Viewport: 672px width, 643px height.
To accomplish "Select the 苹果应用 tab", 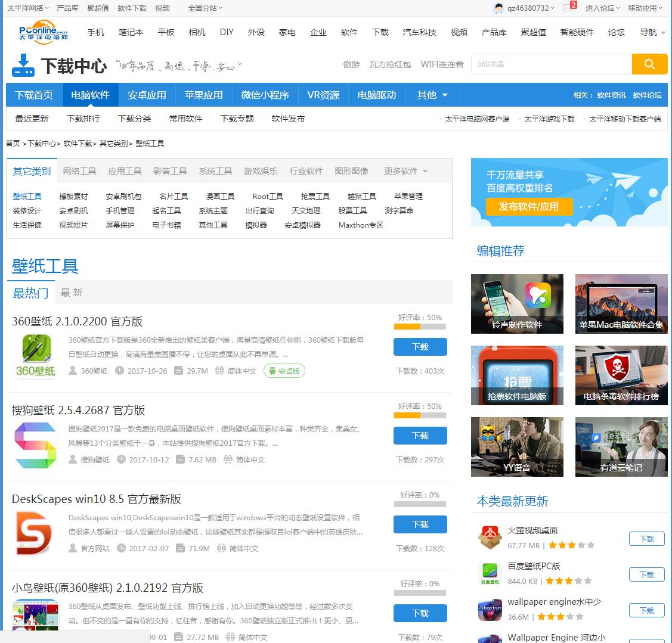I will tap(203, 95).
